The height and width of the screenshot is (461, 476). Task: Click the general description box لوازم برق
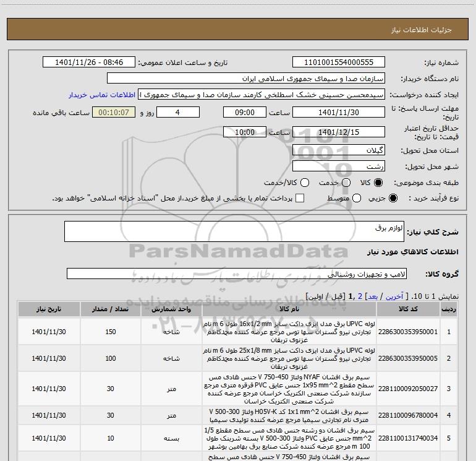click(234, 231)
